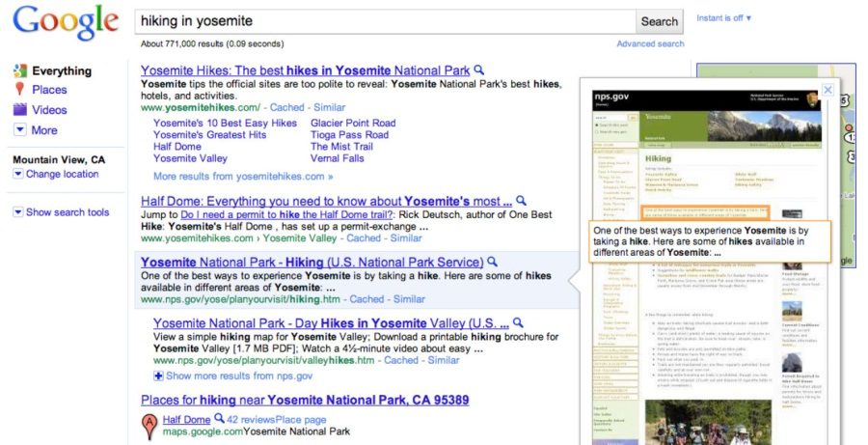Expand Show search tools
868x445 pixels.
(x=60, y=212)
